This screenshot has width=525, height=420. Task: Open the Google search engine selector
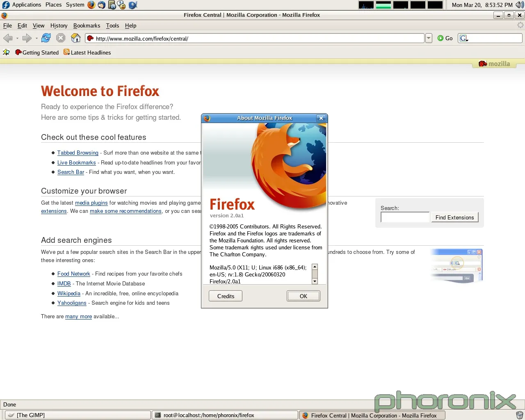pyautogui.click(x=464, y=38)
